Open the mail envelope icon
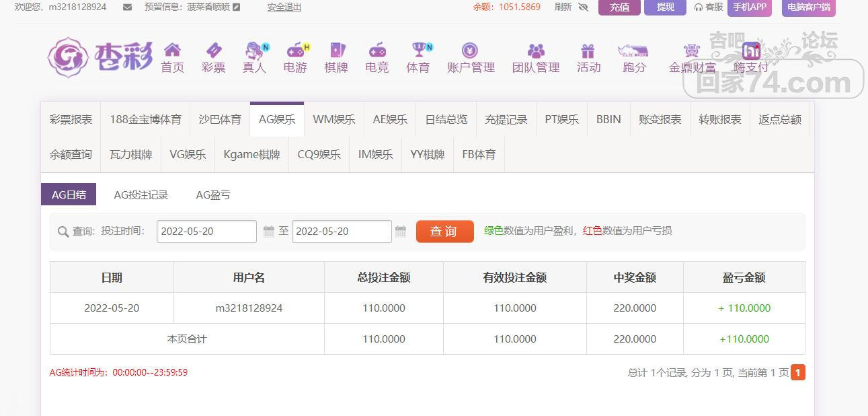The width and height of the screenshot is (868, 416). pyautogui.click(x=128, y=7)
